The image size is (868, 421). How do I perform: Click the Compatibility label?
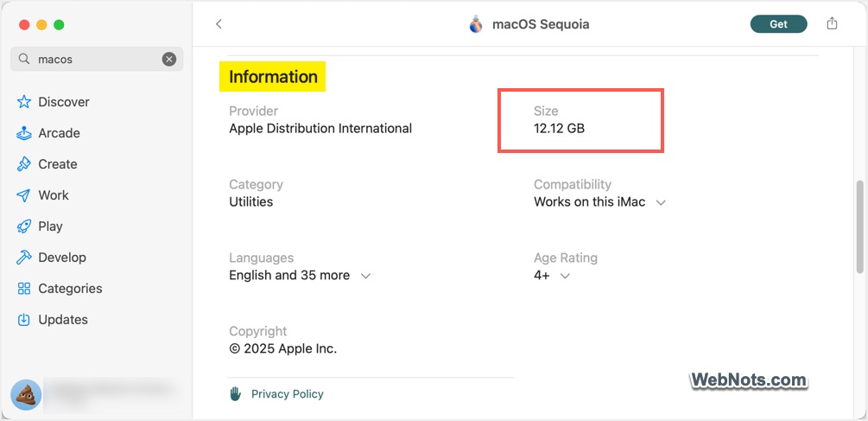(x=573, y=184)
